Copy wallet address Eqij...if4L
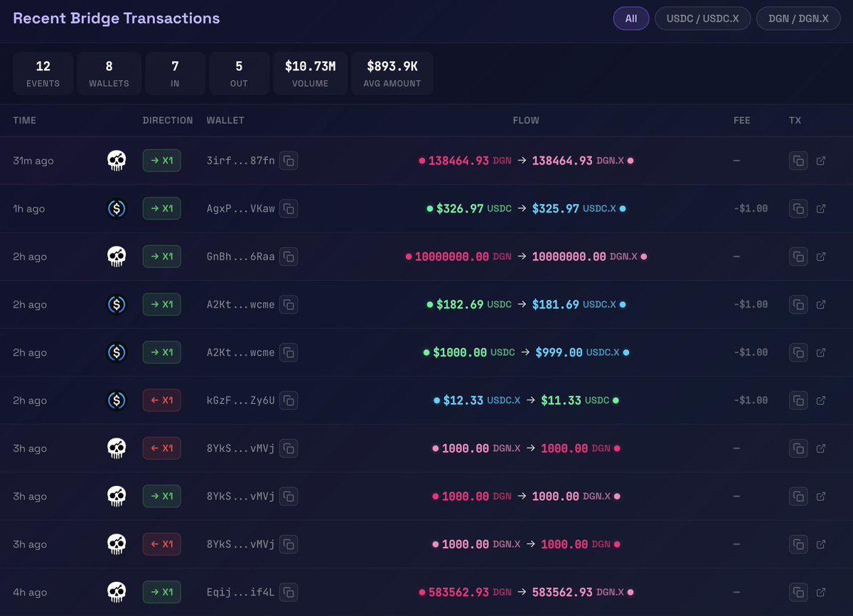Viewport: 853px width, 616px height. pyautogui.click(x=289, y=592)
